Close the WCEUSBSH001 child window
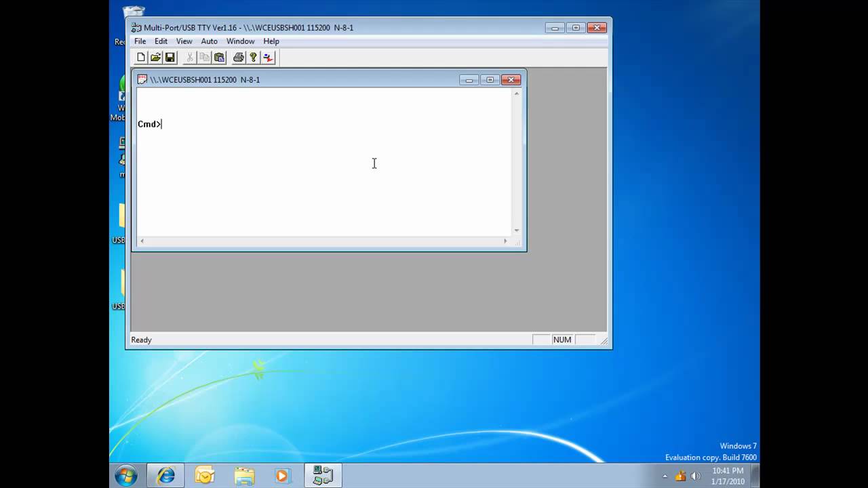This screenshot has height=488, width=868. coord(511,80)
